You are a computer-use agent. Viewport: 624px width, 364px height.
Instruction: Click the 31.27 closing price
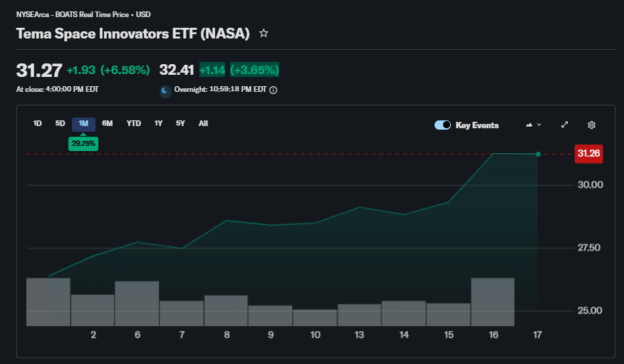pyautogui.click(x=39, y=71)
